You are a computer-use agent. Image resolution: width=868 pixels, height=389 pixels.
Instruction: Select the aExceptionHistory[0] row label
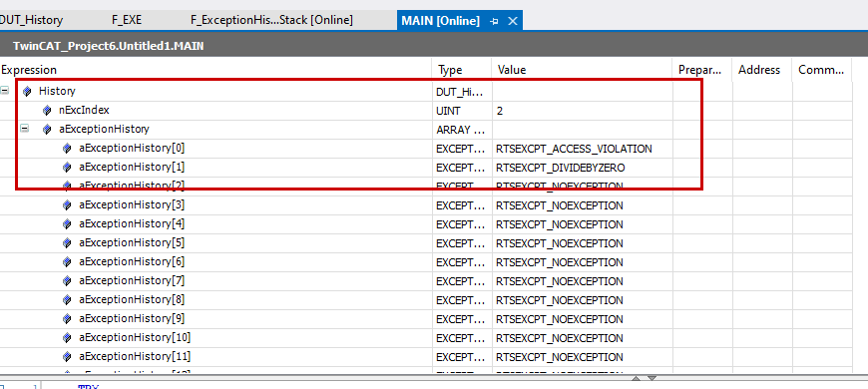point(132,148)
